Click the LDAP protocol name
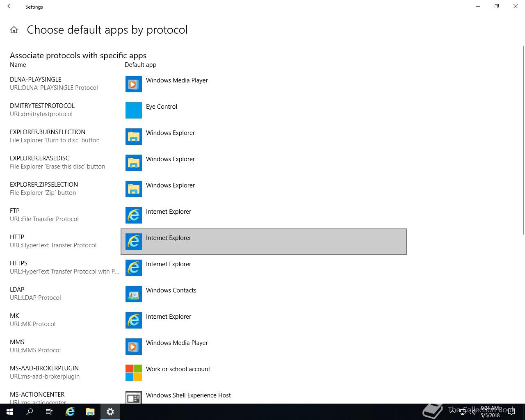Viewport: 525px width, 420px height. point(17,290)
